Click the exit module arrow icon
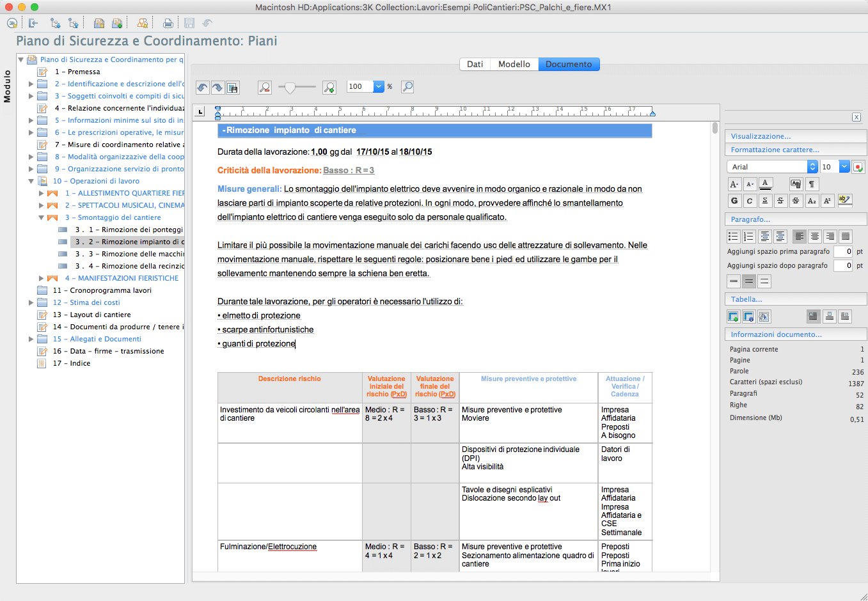 tap(33, 23)
